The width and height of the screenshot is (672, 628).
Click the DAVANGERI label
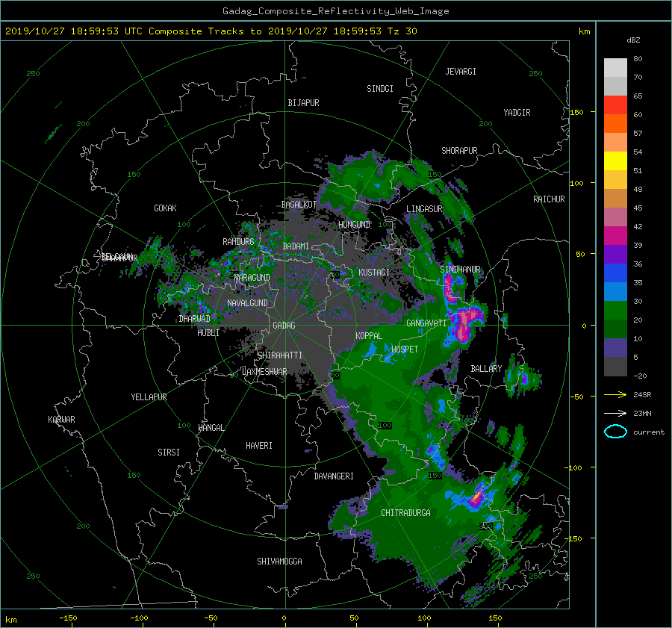[334, 476]
